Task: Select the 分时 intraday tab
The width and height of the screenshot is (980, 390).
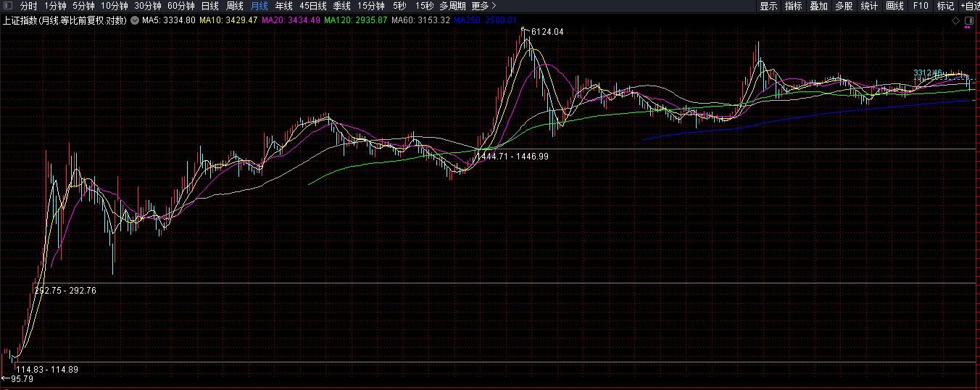Action: point(29,6)
